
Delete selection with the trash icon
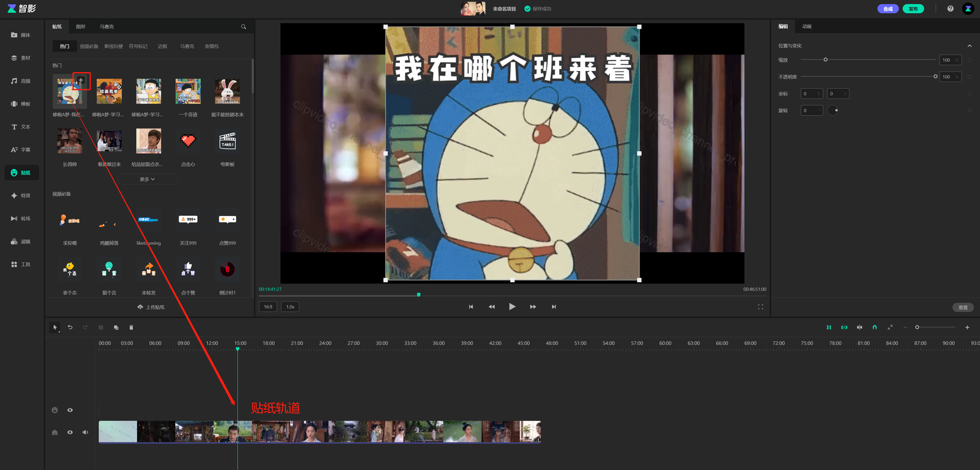[131, 327]
